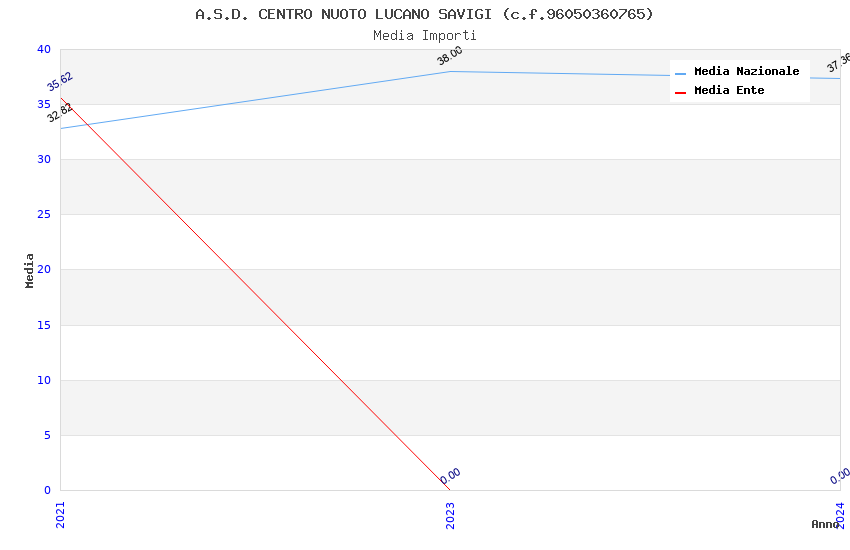Image resolution: width=850 pixels, height=550 pixels.
Task: Click the 2023 x-axis label
Action: click(x=450, y=515)
